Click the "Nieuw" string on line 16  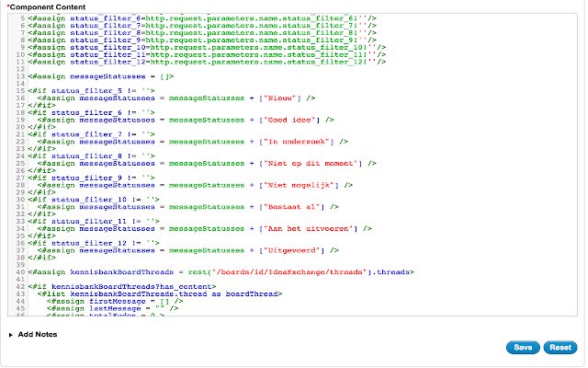pos(279,98)
